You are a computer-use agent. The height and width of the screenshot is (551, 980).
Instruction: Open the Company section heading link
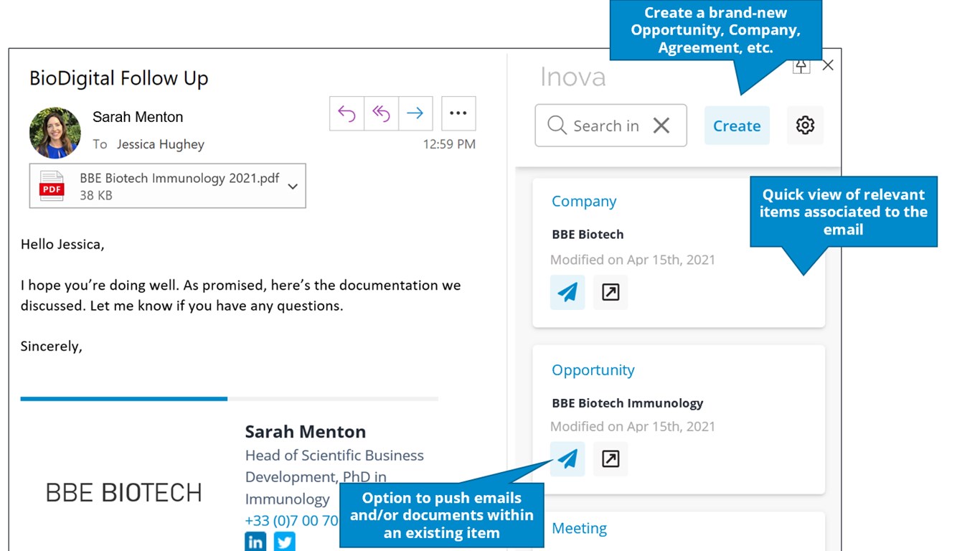584,202
